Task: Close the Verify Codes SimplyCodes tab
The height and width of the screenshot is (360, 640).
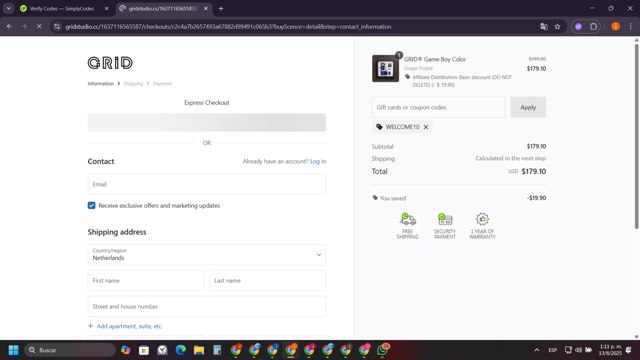Action: click(x=107, y=8)
